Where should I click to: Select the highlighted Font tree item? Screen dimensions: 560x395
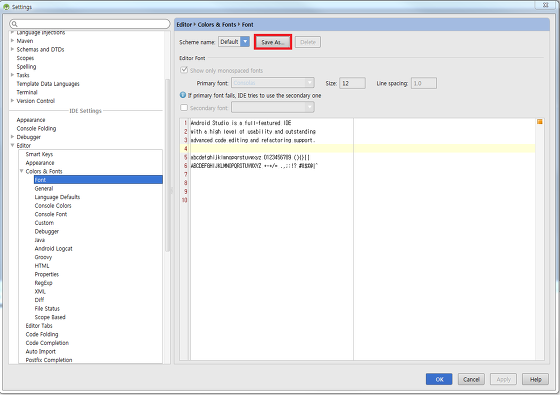[98, 180]
